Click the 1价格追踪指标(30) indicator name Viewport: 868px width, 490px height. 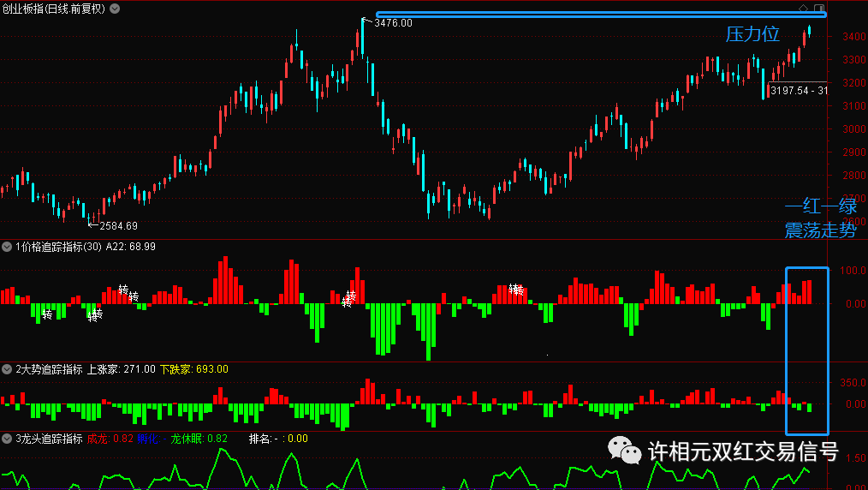tap(59, 247)
